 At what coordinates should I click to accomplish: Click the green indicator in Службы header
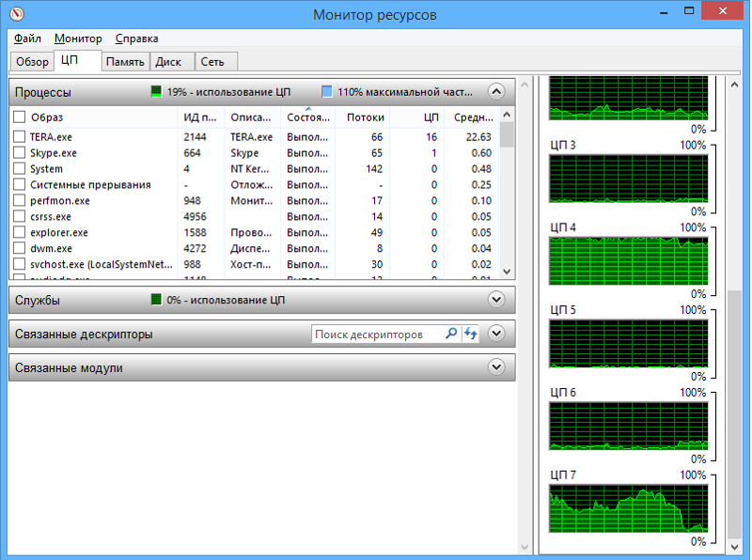pos(156,300)
